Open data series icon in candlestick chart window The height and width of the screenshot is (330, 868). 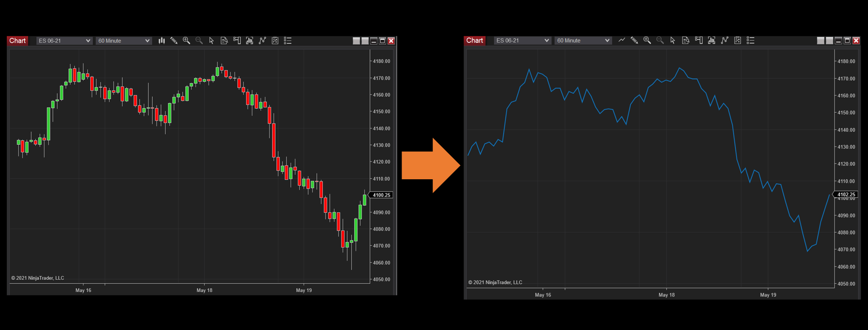[x=249, y=41]
